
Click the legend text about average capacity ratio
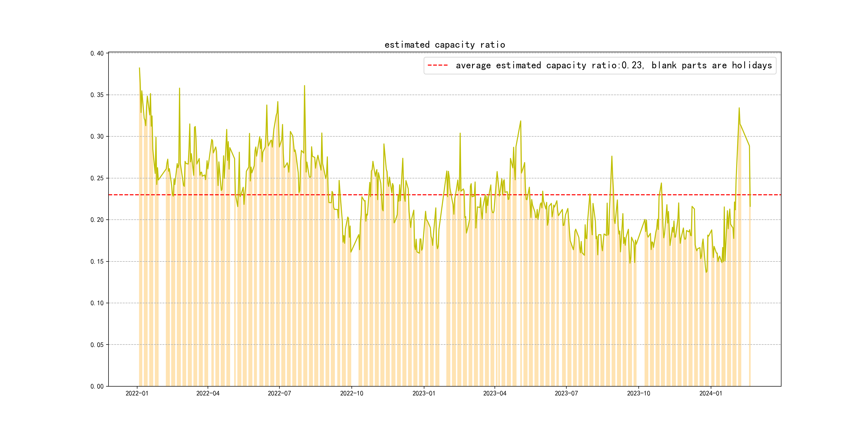click(613, 65)
